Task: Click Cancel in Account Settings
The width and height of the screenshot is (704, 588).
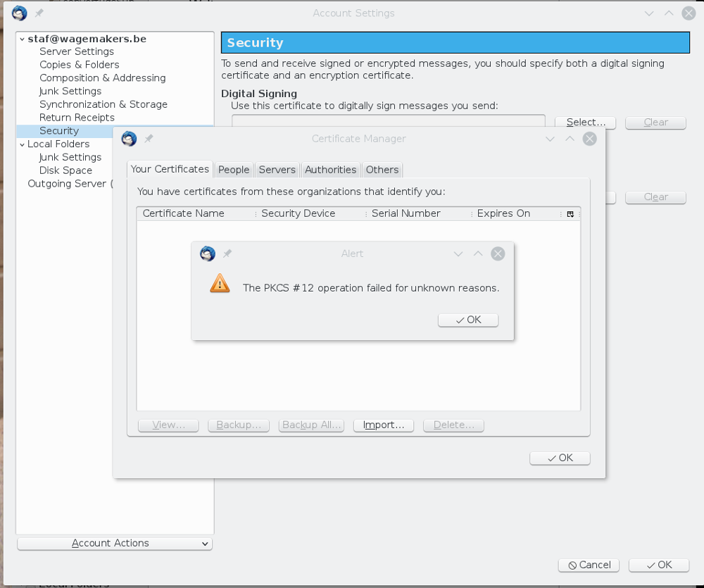Action: pyautogui.click(x=589, y=565)
